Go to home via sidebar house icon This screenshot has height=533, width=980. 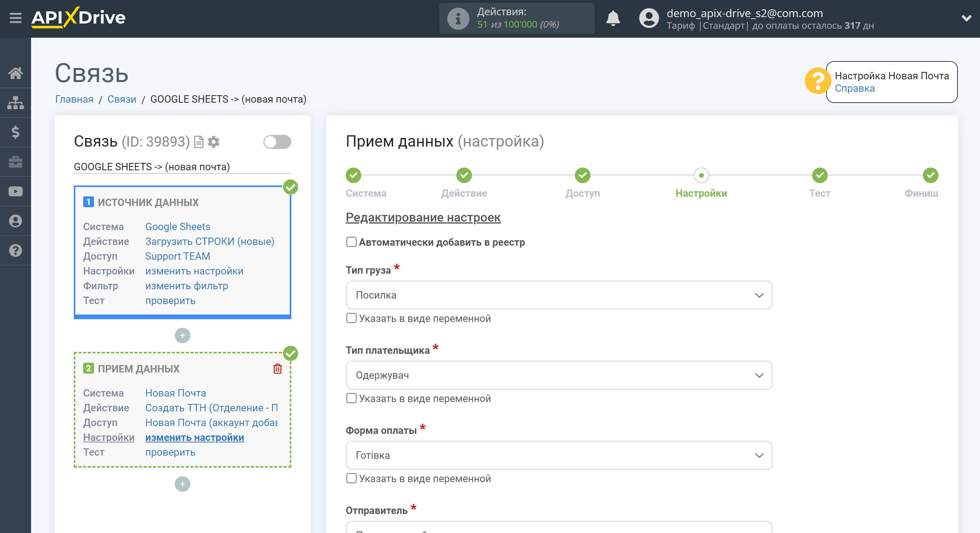pos(16,73)
